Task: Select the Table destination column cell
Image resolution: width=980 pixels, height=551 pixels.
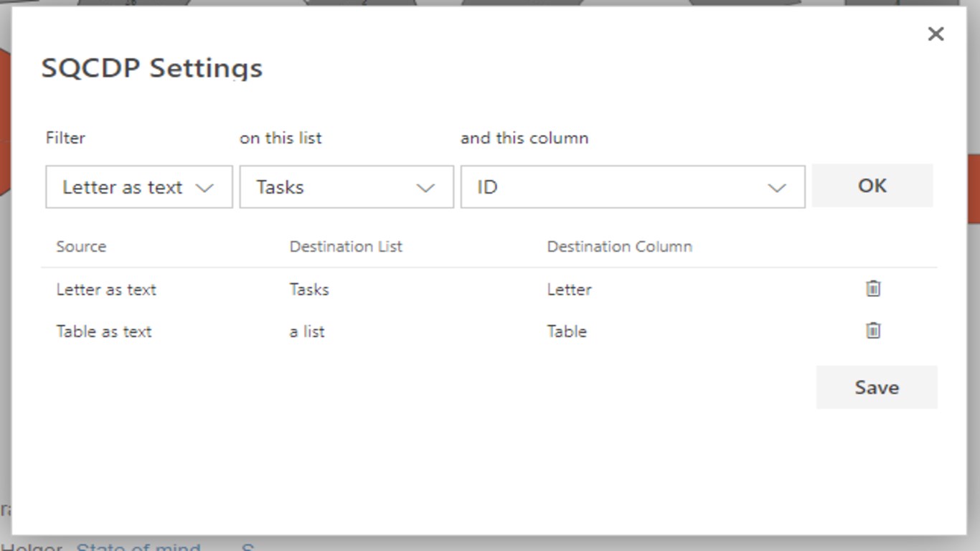Action: pos(567,331)
